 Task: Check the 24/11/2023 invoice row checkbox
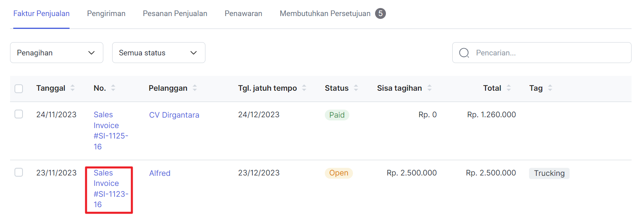click(19, 114)
